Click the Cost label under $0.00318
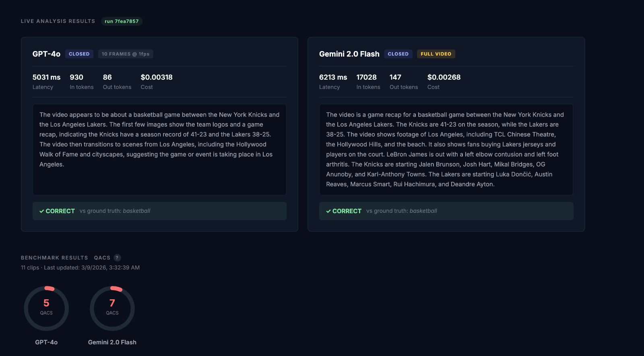 (x=147, y=87)
